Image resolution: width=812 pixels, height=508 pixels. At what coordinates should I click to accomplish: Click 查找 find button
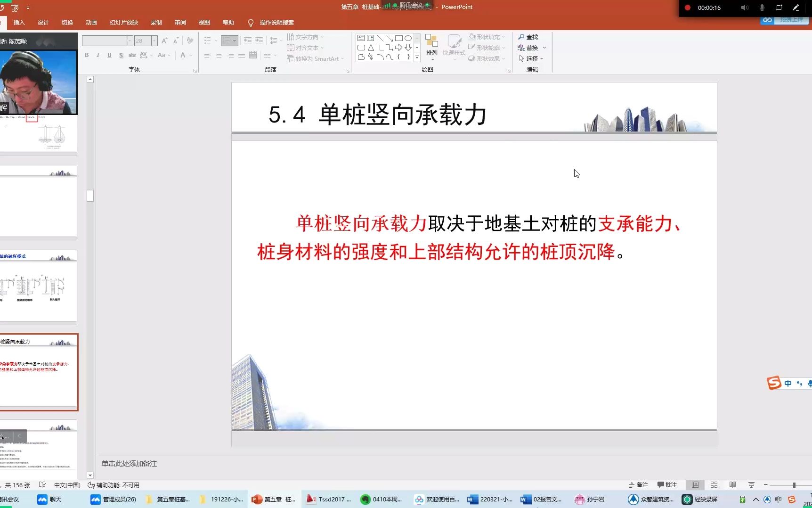(x=528, y=37)
